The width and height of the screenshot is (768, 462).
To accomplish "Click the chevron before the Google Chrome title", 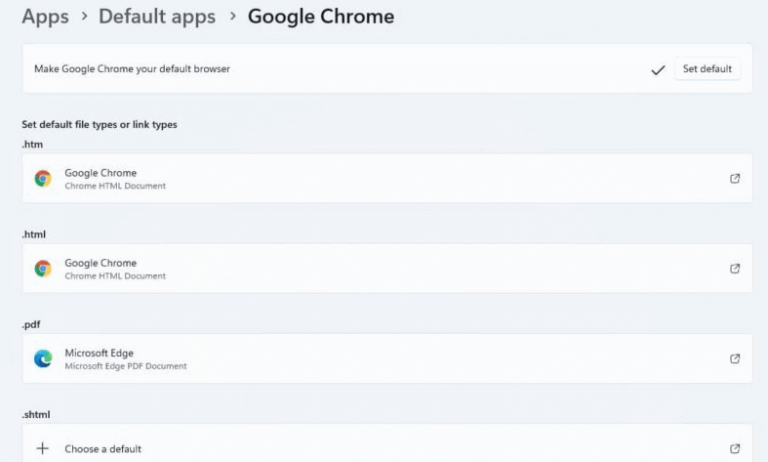I will (231, 18).
